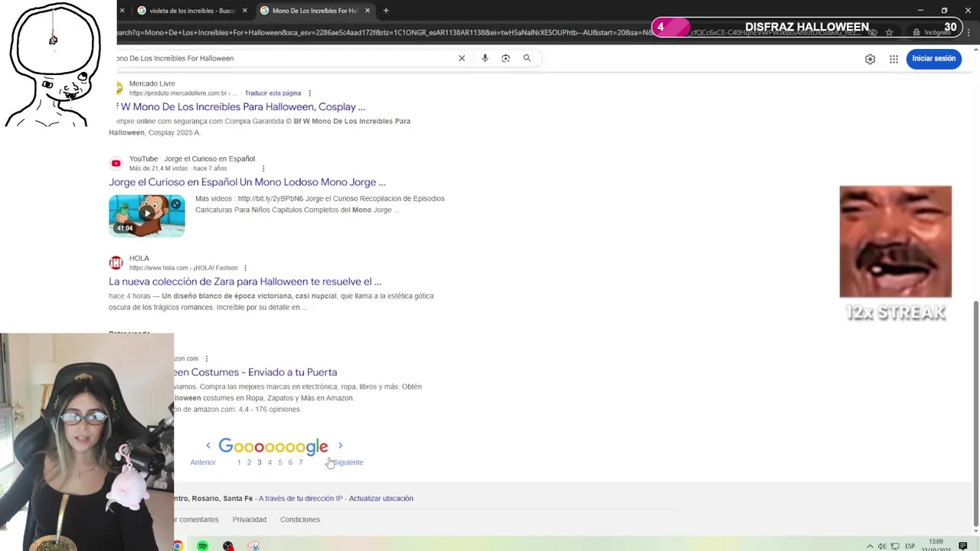Open more options for Mercado Livre result

(311, 93)
